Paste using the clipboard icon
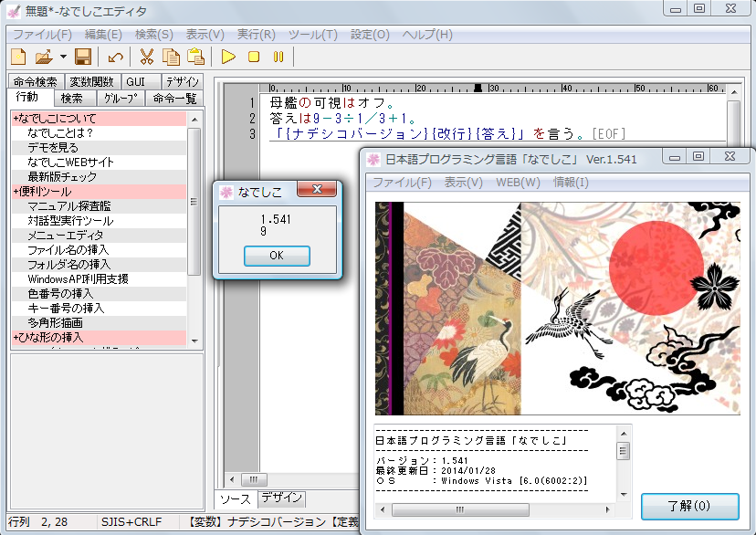Screen dimensions: 756x535 (195, 57)
